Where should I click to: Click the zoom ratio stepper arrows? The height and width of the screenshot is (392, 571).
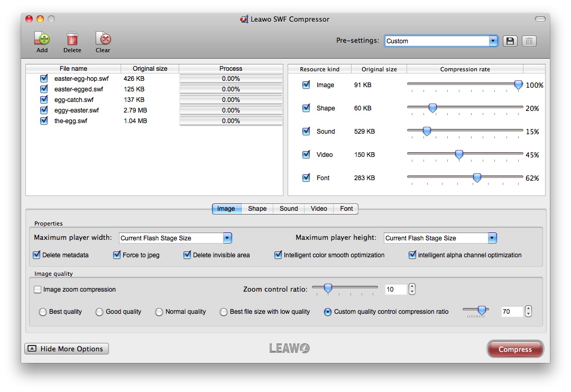412,289
